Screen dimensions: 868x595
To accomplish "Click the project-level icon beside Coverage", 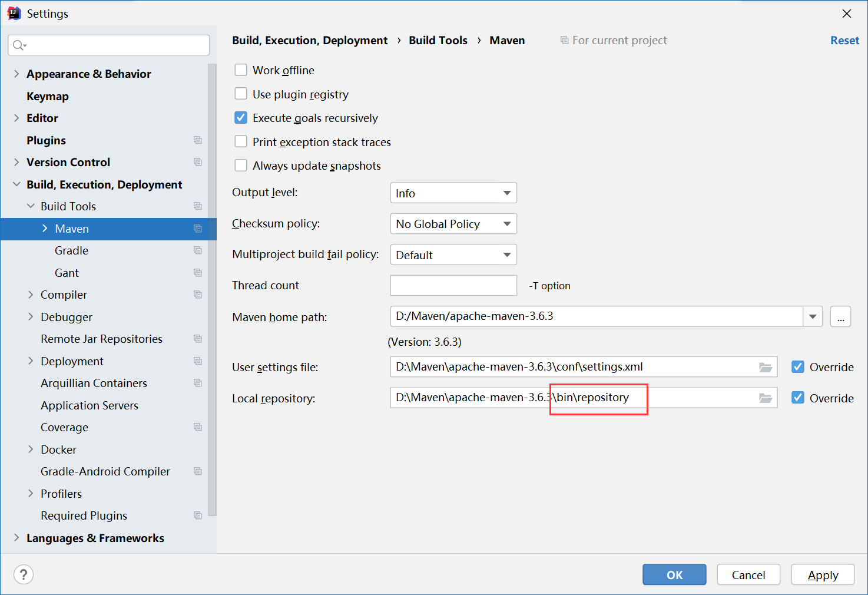I will [198, 427].
